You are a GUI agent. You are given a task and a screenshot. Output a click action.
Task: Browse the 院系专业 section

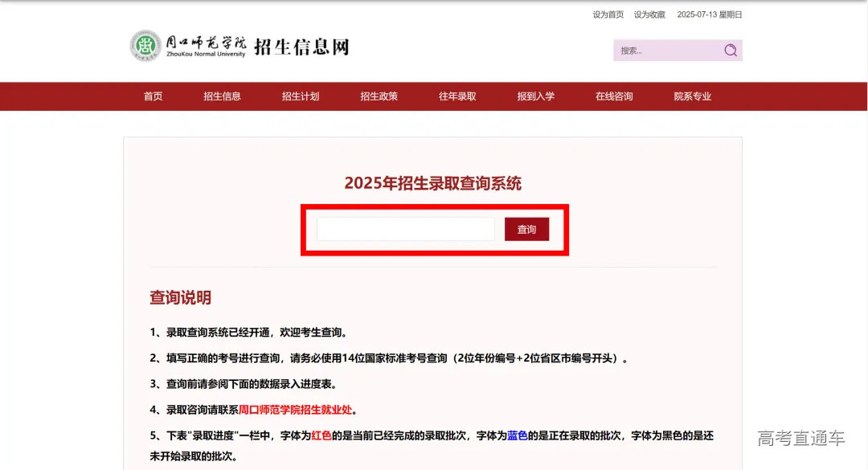click(692, 96)
